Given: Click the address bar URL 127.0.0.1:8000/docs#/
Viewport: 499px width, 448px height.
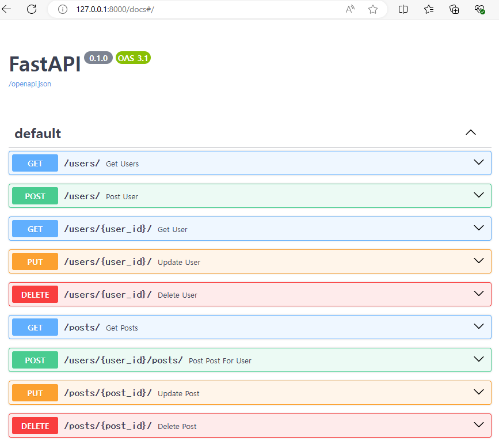Looking at the screenshot, I should click(115, 9).
